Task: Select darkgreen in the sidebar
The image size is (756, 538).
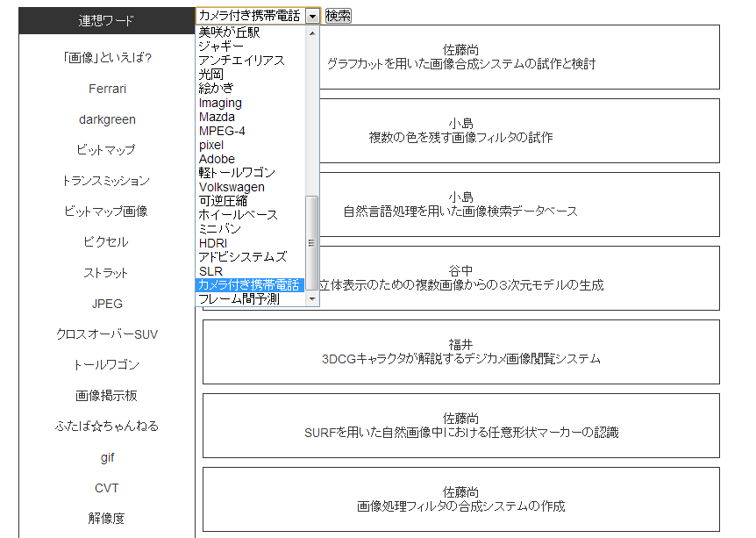Action: pos(107,119)
